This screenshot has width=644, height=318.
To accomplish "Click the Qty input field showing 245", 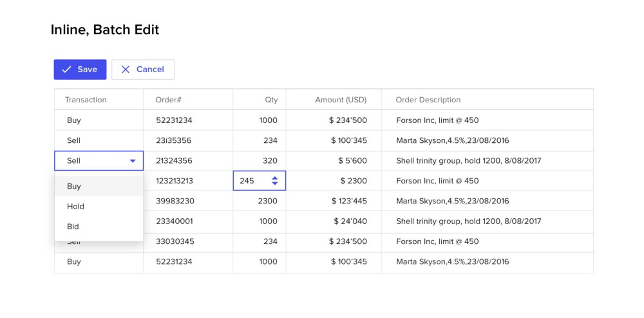I will coord(251,181).
